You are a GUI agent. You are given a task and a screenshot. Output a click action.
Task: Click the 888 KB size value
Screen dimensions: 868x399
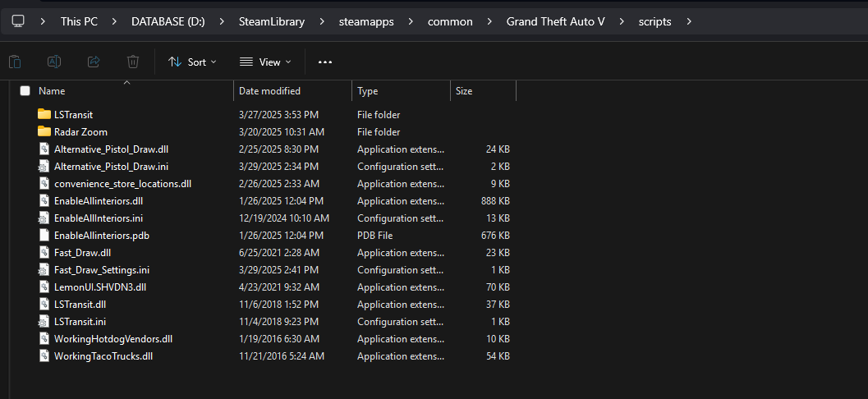tap(495, 201)
